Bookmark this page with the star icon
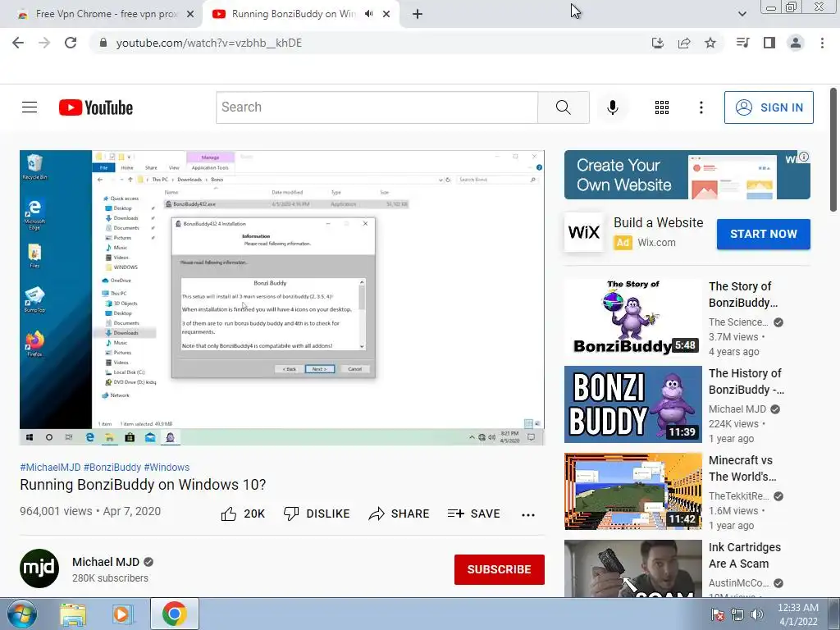This screenshot has width=840, height=630. (710, 43)
